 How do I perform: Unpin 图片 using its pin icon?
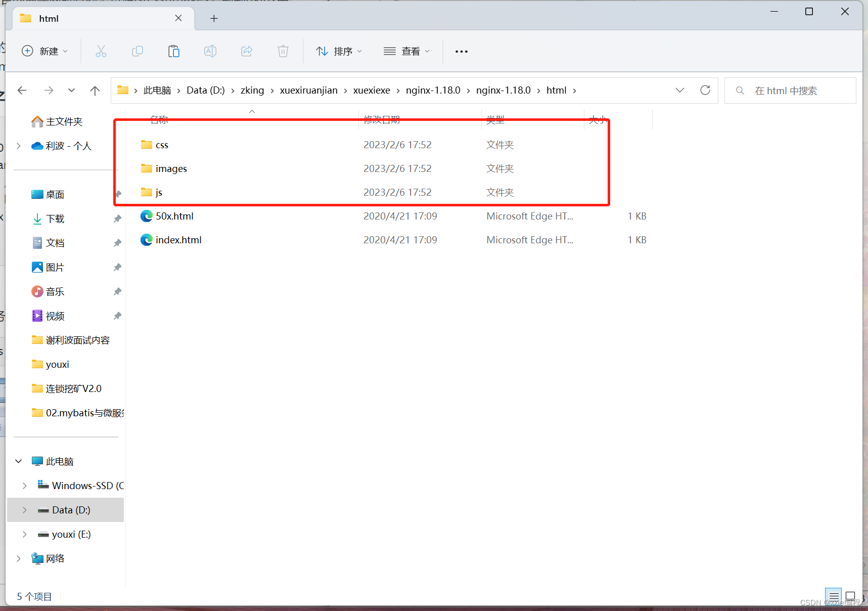click(x=117, y=267)
